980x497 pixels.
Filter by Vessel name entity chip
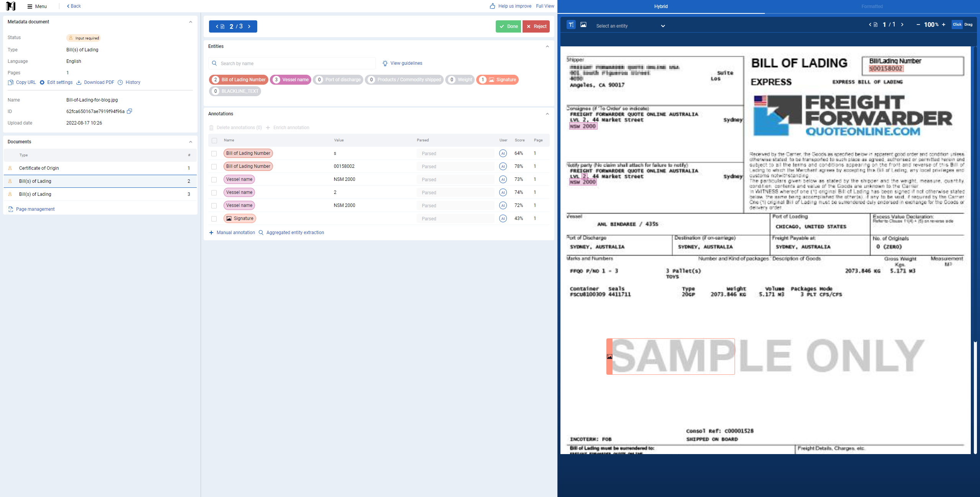(291, 80)
